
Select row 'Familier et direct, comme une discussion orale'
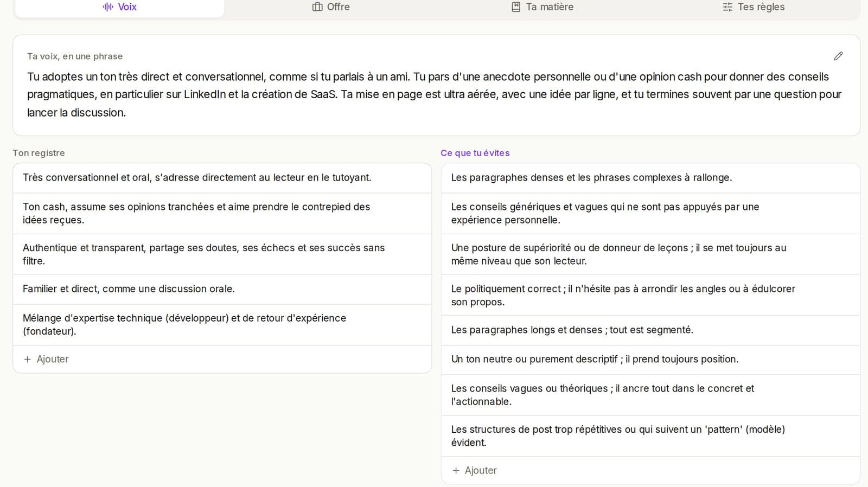(x=222, y=289)
